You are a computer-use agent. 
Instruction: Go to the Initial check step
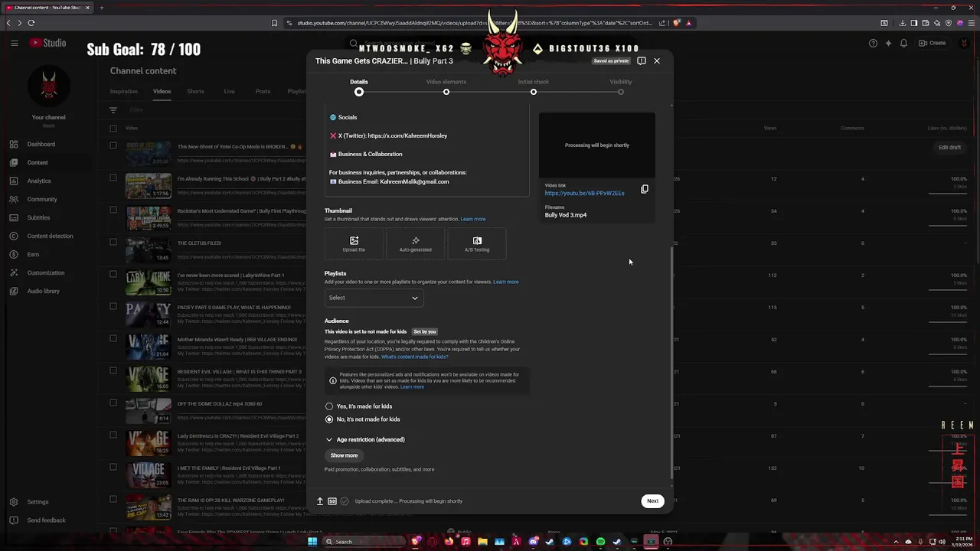click(534, 86)
